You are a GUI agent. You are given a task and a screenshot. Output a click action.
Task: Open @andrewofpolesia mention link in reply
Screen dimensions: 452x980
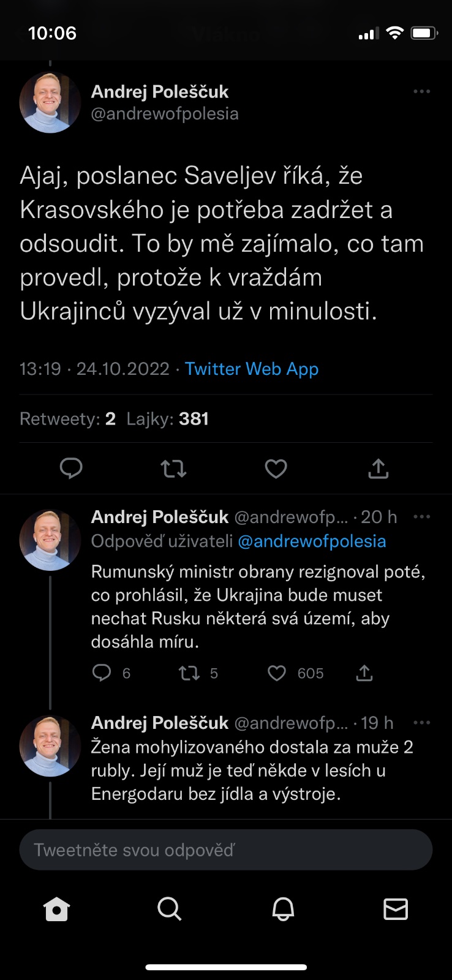pos(312,541)
